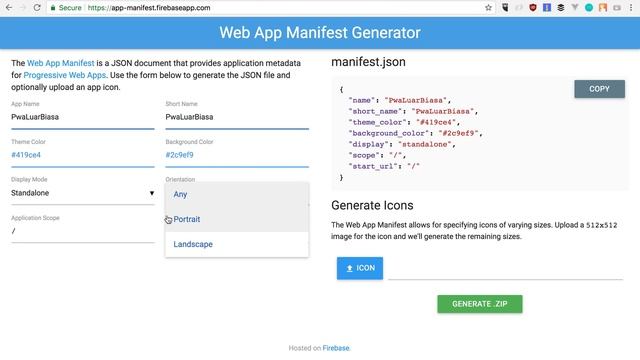Click the GENERATE .ZIP button
The width and height of the screenshot is (640, 360).
(x=480, y=304)
